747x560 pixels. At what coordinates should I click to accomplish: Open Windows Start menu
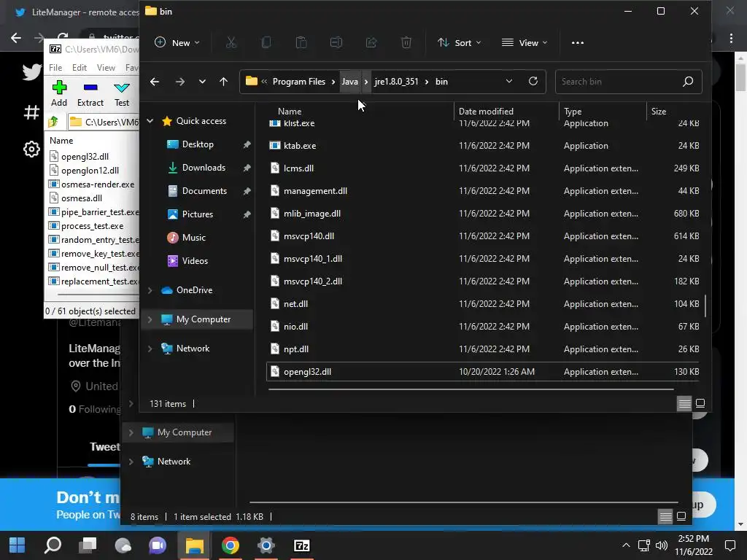coord(18,545)
